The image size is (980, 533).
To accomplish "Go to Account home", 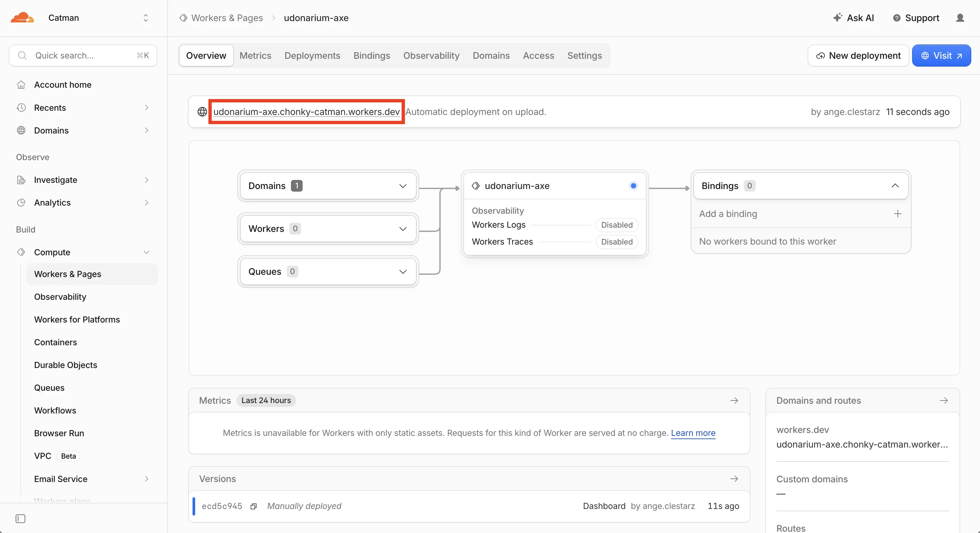I will point(63,84).
